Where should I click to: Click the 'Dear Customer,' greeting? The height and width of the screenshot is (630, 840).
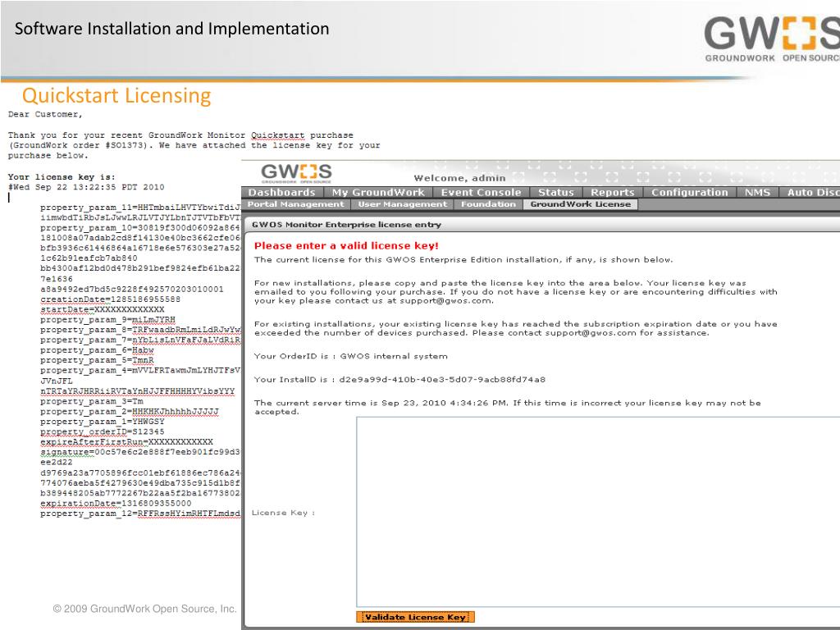pos(46,114)
